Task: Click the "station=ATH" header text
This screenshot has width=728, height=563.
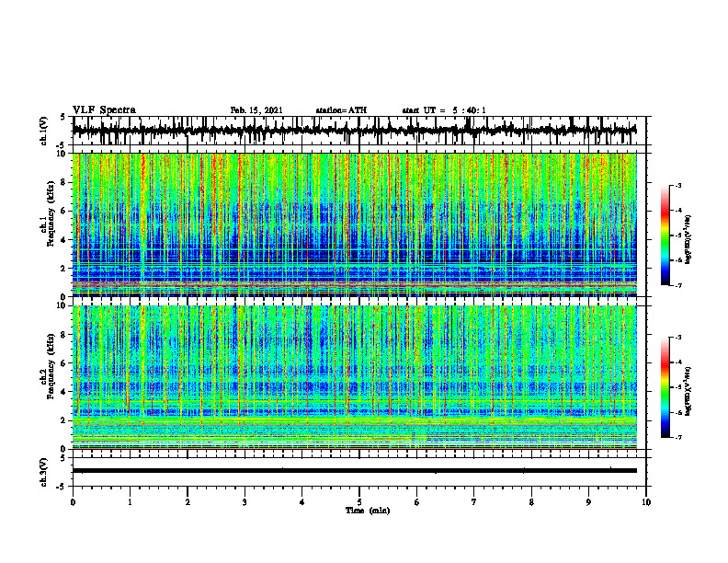Action: [341, 110]
